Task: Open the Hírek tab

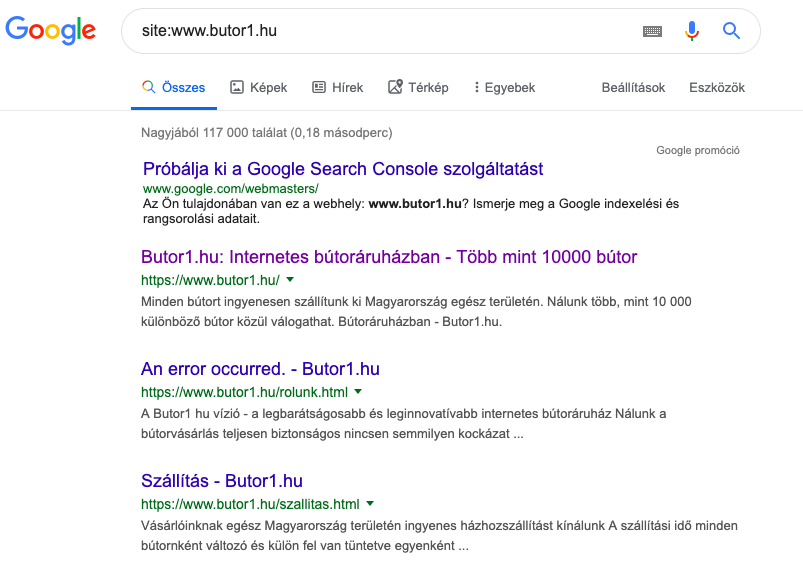Action: click(338, 88)
